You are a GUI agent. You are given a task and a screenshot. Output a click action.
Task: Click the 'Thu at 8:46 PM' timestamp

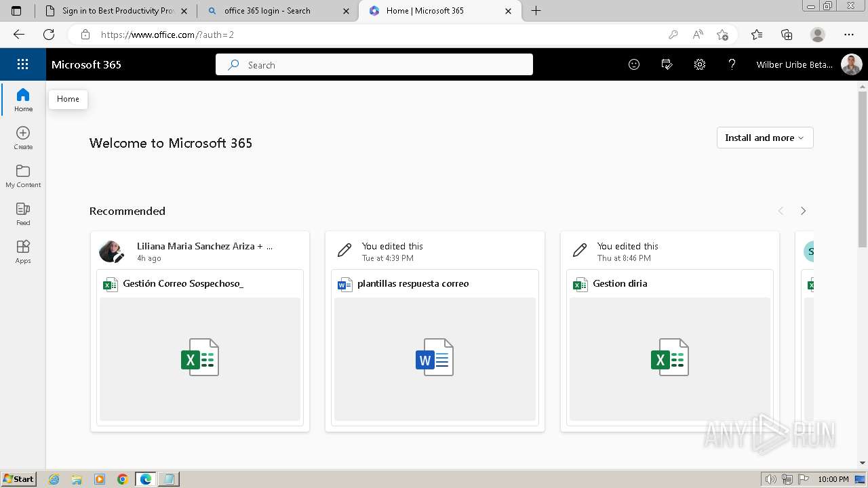tap(624, 258)
